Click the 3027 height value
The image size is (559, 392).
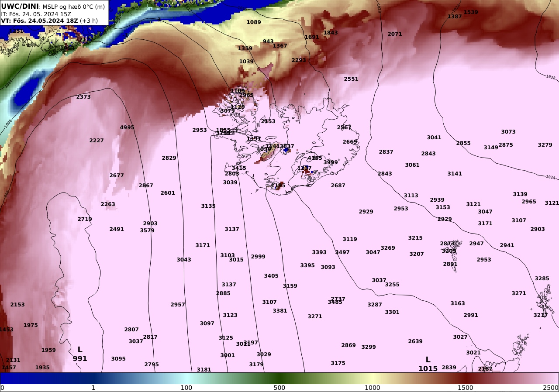pyautogui.click(x=460, y=337)
